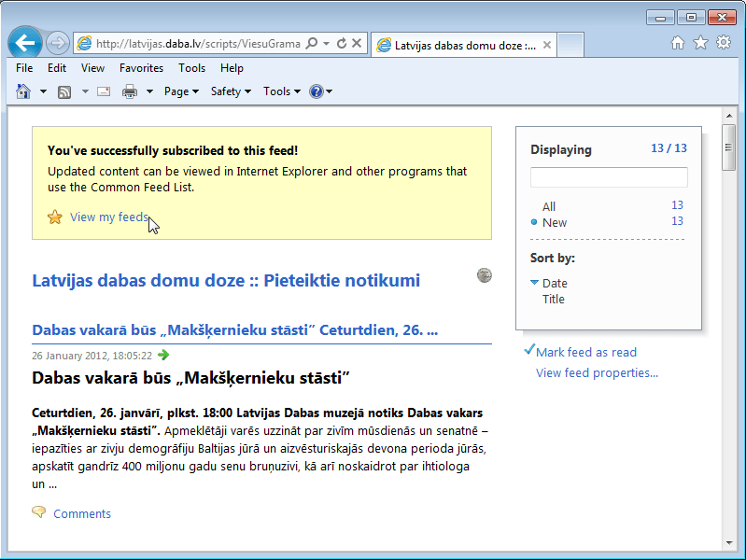Click the yellow star by View my feeds
Image resolution: width=746 pixels, height=560 pixels.
pyautogui.click(x=55, y=217)
